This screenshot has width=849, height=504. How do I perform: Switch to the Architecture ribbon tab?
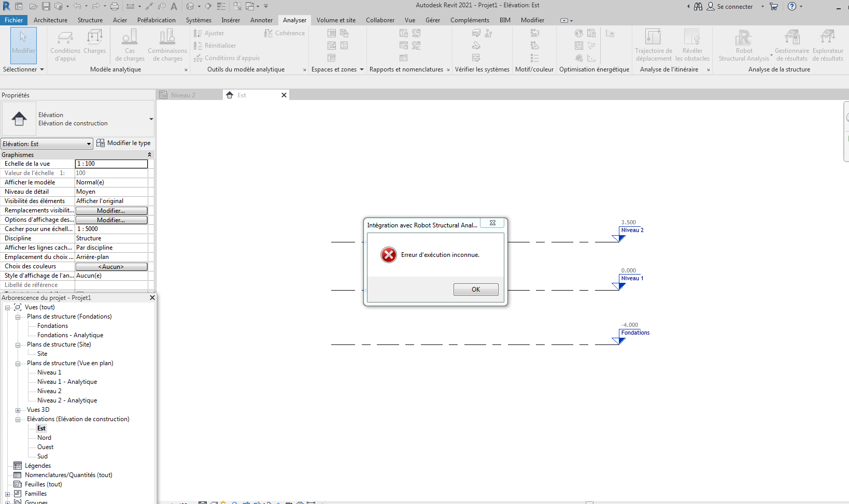[50, 20]
